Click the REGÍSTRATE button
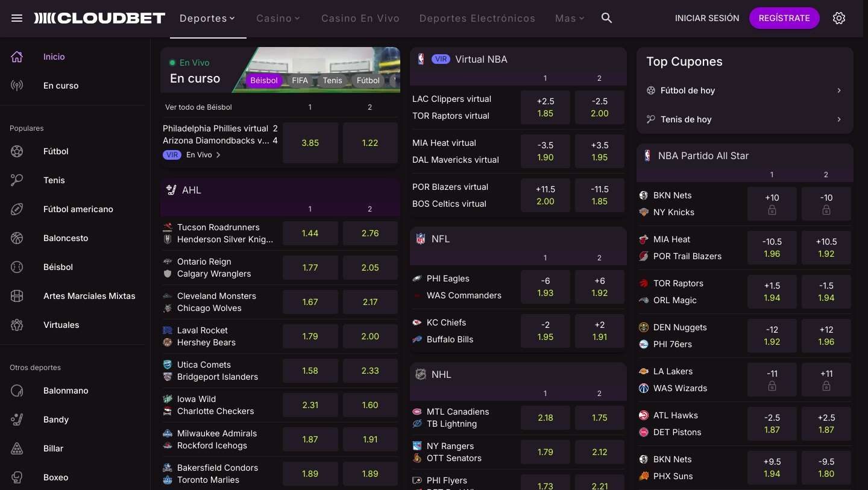This screenshot has height=490, width=868. click(x=784, y=18)
